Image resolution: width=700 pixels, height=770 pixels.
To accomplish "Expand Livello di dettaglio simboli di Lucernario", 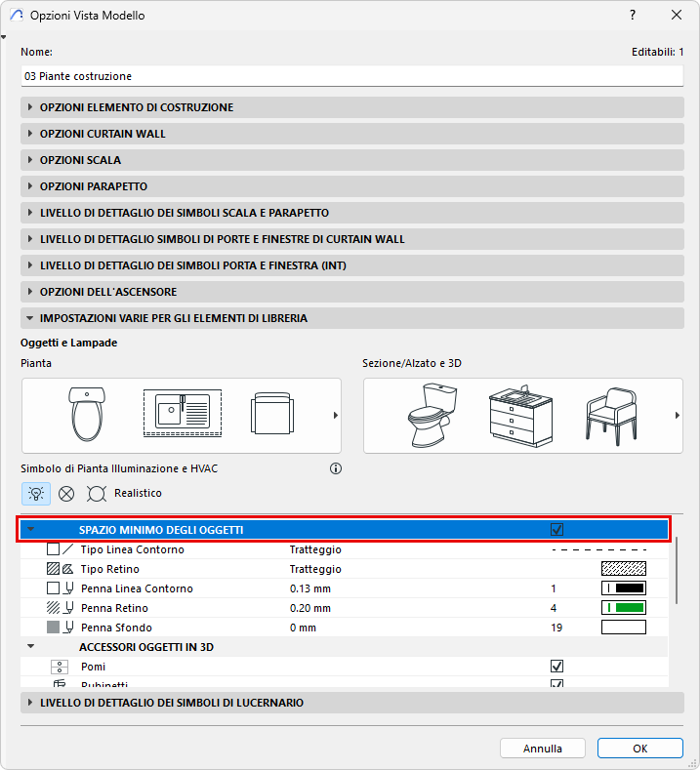I will 352,703.
